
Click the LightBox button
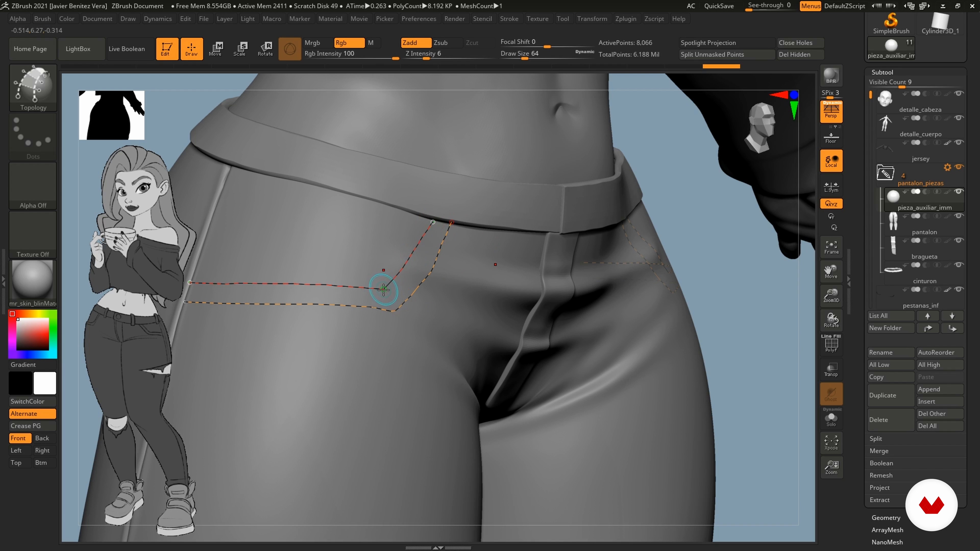pos(78,49)
